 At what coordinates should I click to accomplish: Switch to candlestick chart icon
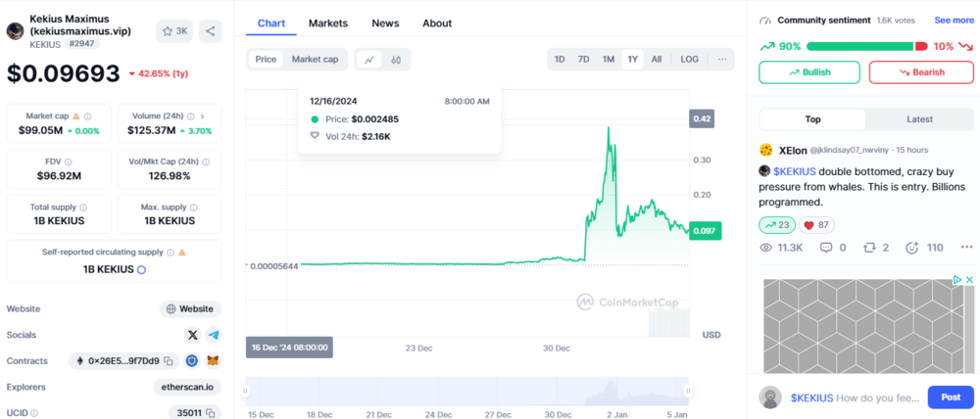tap(396, 60)
